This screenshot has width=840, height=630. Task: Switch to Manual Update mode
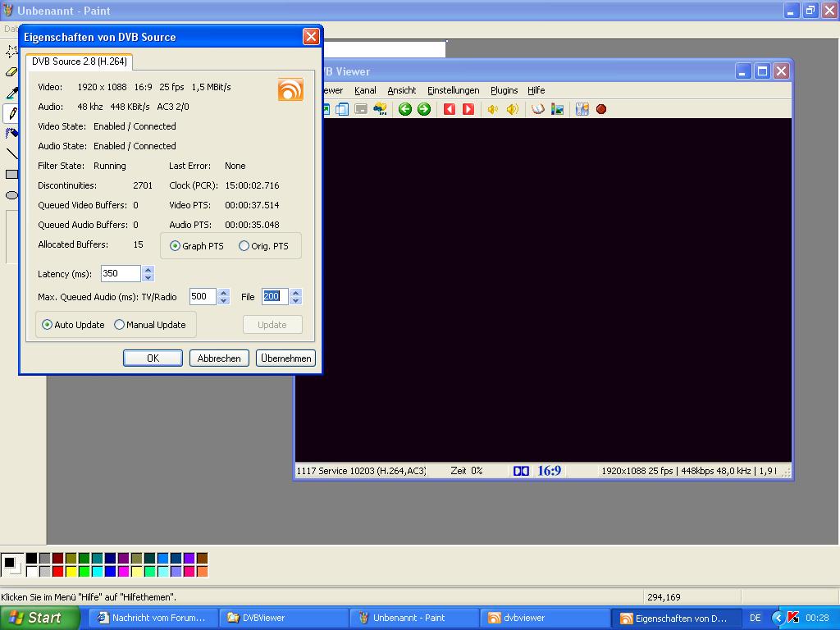(x=120, y=325)
